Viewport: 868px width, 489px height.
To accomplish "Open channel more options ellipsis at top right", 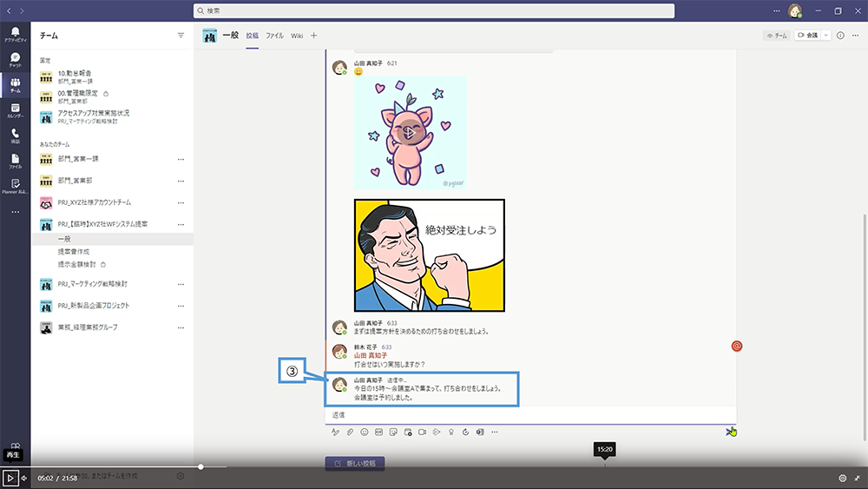I will click(855, 36).
